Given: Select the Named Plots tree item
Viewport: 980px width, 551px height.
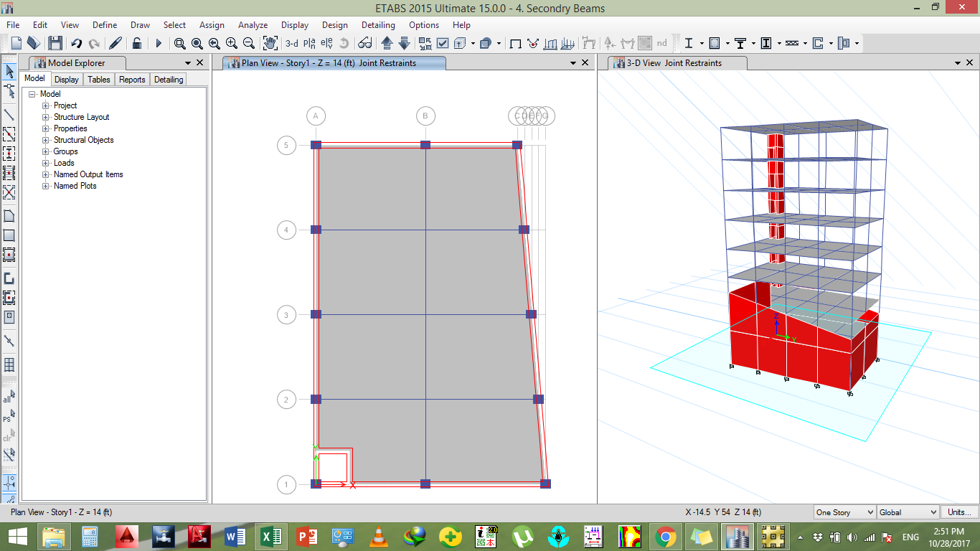Looking at the screenshot, I should (x=75, y=186).
